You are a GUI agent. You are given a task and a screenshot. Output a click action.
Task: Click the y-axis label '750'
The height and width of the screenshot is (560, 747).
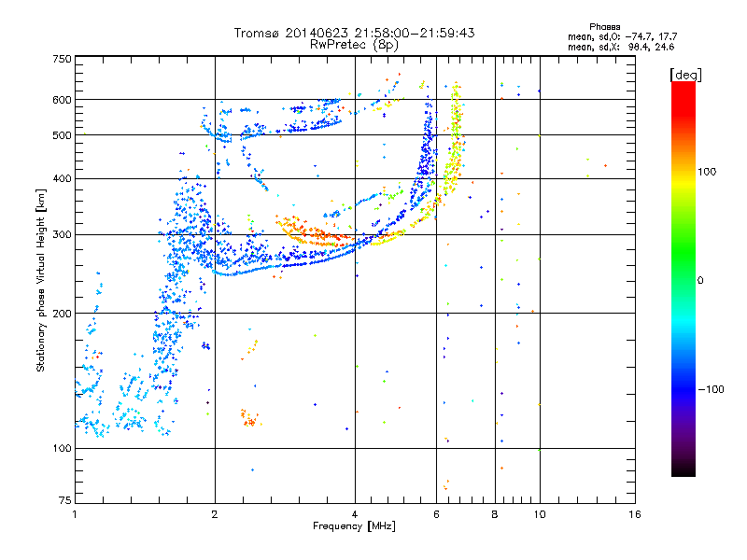point(62,59)
